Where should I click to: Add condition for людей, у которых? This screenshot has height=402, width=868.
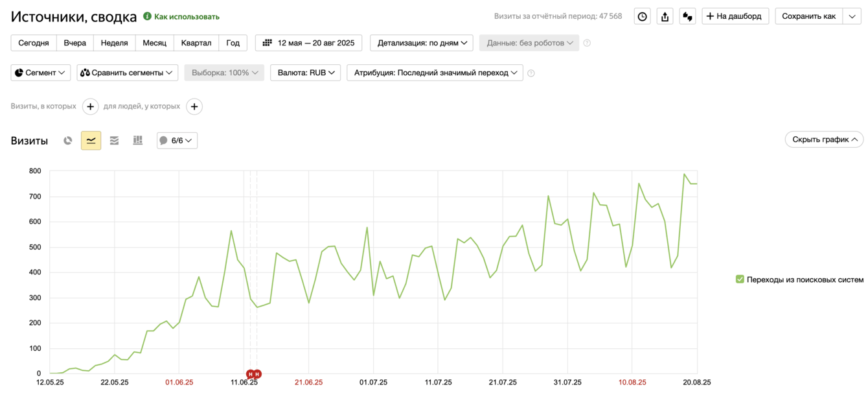[x=194, y=106]
